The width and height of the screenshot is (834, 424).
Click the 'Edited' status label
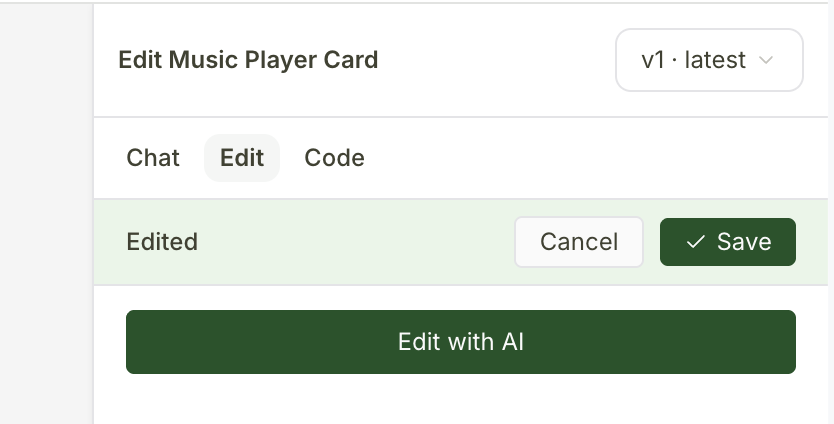tap(162, 242)
